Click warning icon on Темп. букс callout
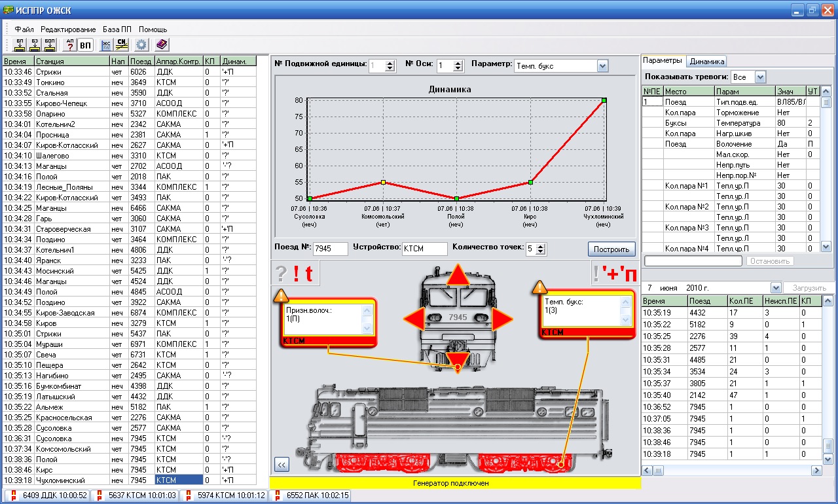Viewport: 838px width, 504px height. point(539,287)
